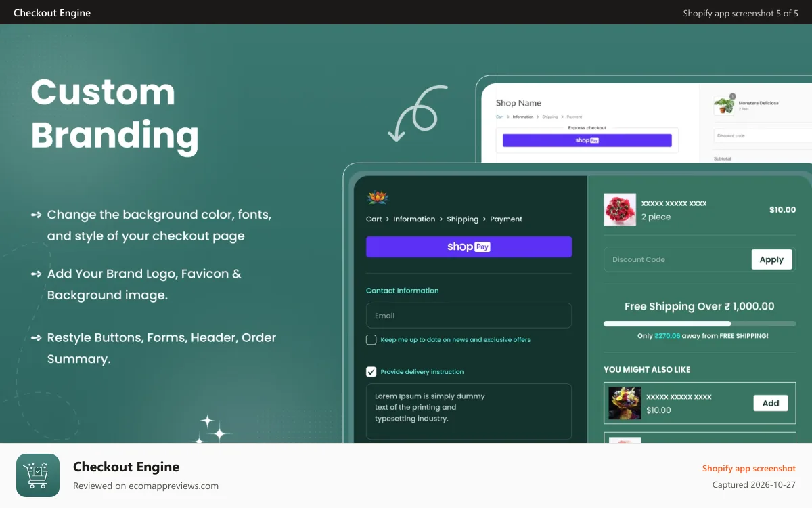Screen dimensions: 812x508
Task: Select Shipping breadcrumb in dark checkout
Action: 462,219
